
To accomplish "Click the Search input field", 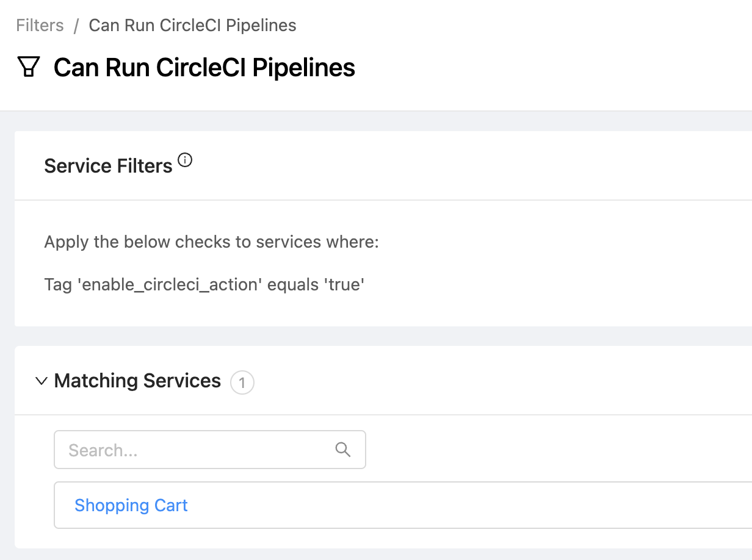I will pos(210,450).
